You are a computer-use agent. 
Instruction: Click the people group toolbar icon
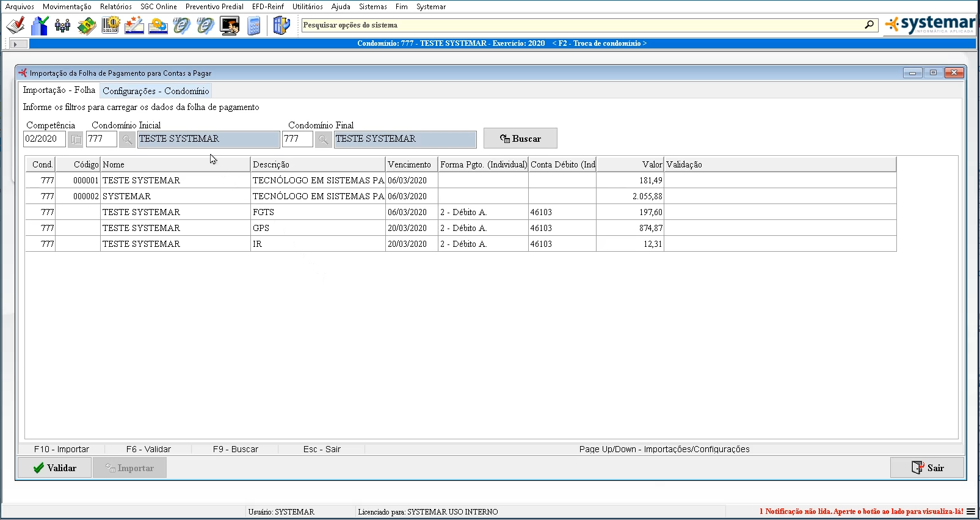coord(62,26)
